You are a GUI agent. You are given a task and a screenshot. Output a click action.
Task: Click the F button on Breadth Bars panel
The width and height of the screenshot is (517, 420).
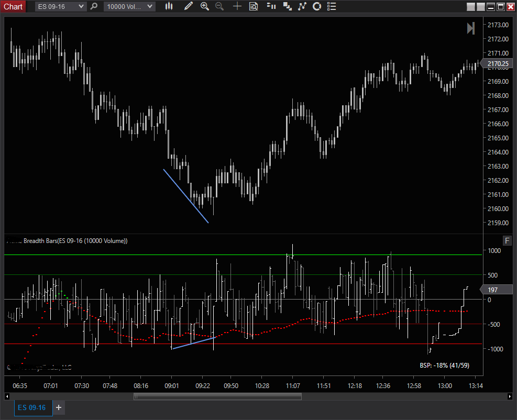coord(507,240)
